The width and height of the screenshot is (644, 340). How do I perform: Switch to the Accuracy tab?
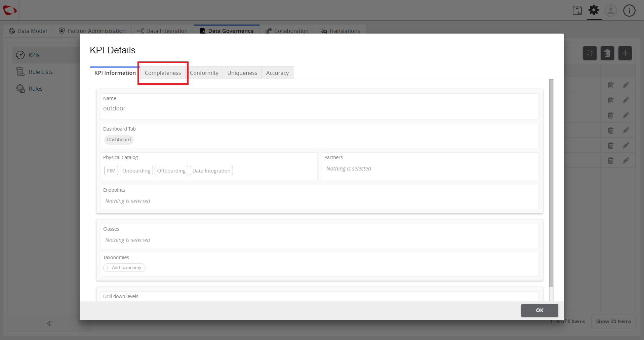277,73
